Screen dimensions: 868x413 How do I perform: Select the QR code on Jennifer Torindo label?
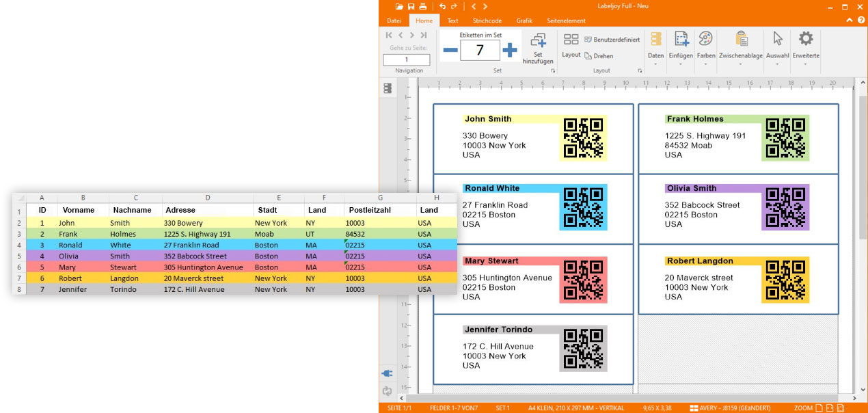[583, 349]
